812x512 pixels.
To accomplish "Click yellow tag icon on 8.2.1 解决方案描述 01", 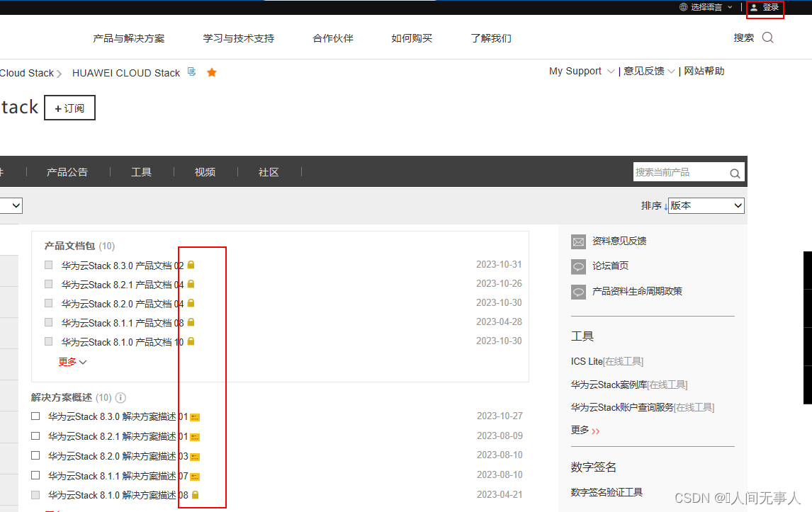I will coord(195,437).
